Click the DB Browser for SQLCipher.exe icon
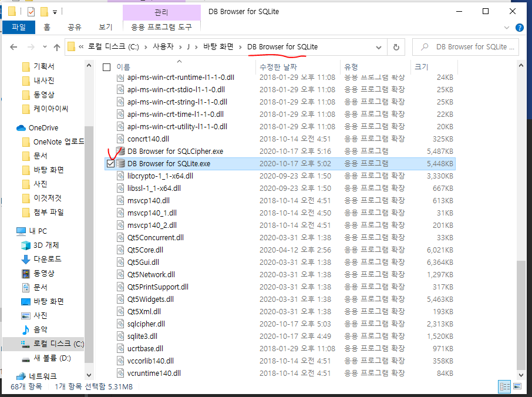Screen dimensions: 532x397 (x=120, y=152)
